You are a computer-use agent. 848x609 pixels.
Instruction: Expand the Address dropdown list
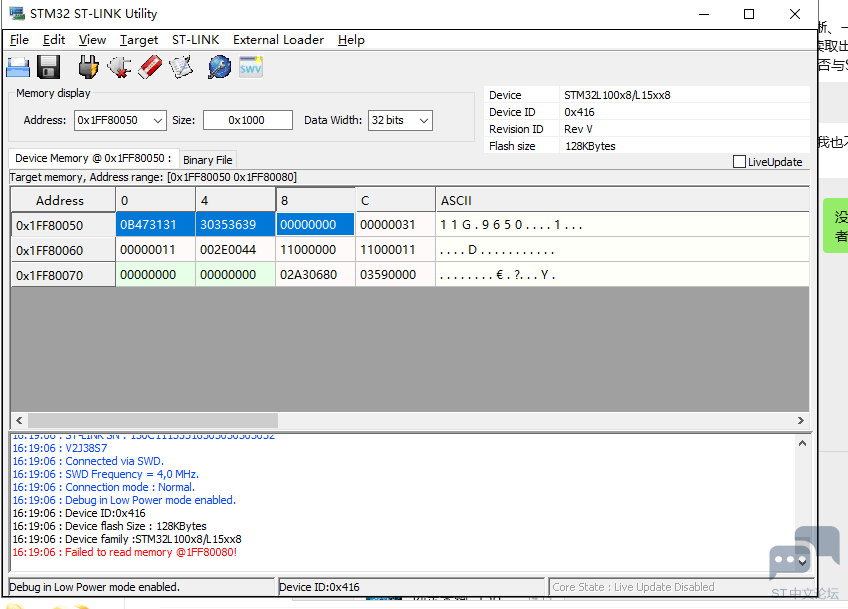[157, 121]
